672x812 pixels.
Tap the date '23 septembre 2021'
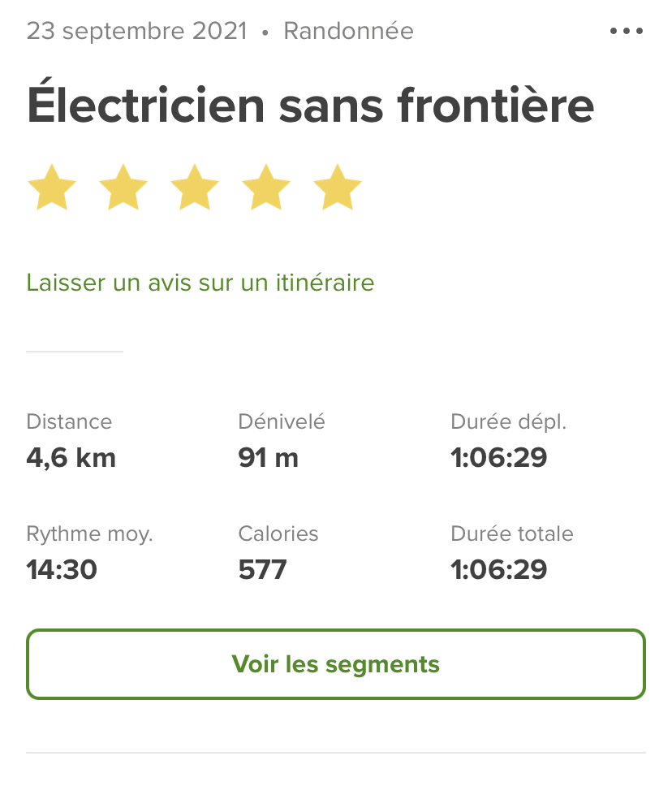point(137,32)
